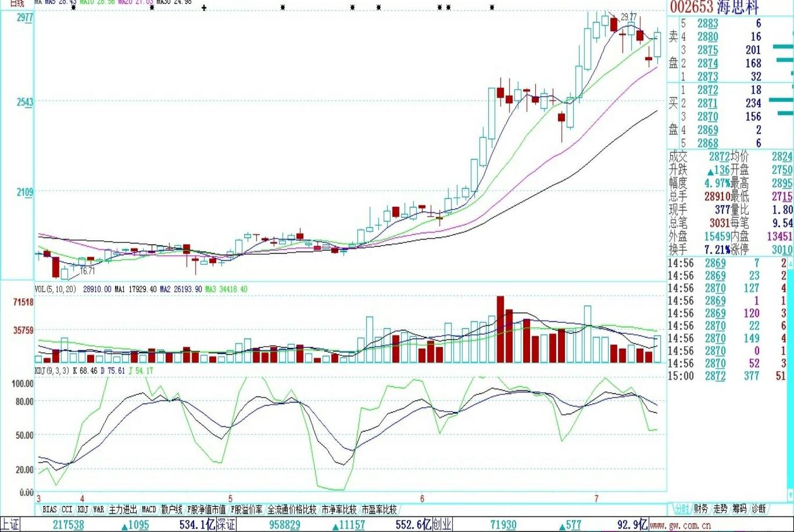Click the 15:00 trade tick row
Image resolution: width=794 pixels, height=532 pixels.
[x=727, y=376]
